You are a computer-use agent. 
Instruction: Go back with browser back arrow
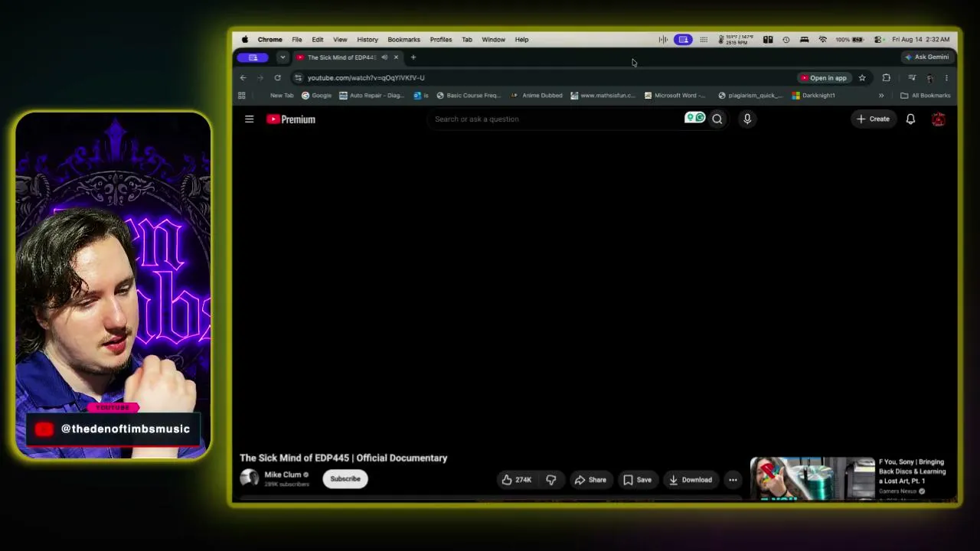[x=243, y=78]
